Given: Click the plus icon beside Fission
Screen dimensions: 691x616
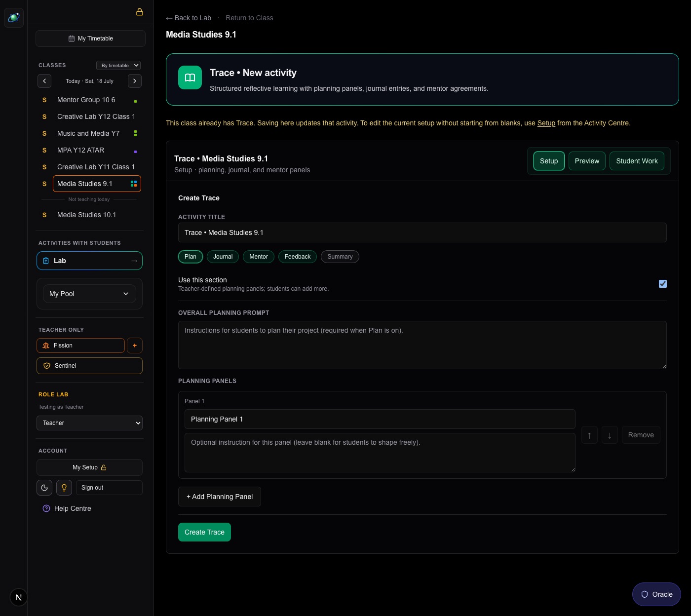Looking at the screenshot, I should point(135,346).
